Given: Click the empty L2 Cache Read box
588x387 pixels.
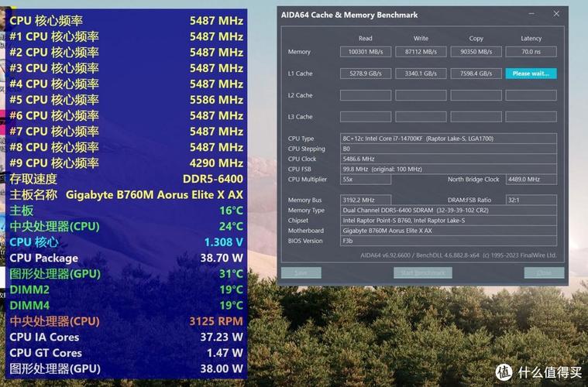Looking at the screenshot, I should (365, 95).
